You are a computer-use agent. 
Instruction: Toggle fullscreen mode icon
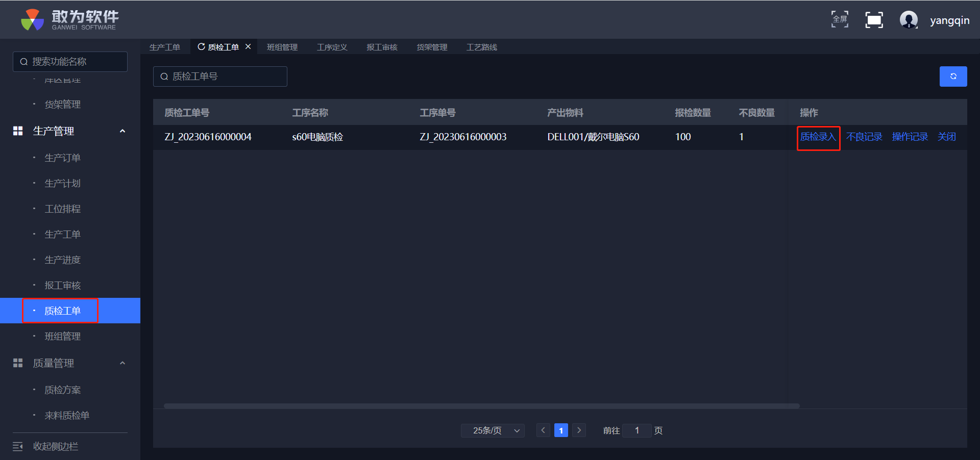[874, 20]
